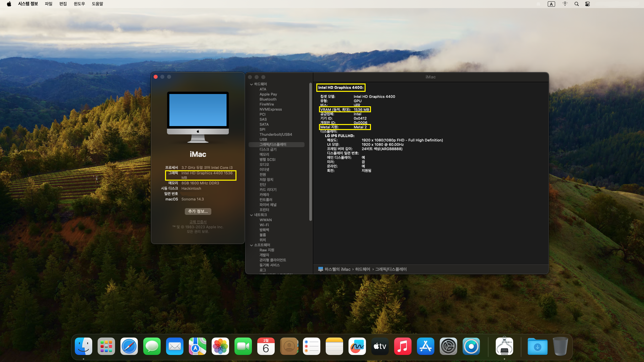Click the sidebar vertical scrollbar

(310, 152)
